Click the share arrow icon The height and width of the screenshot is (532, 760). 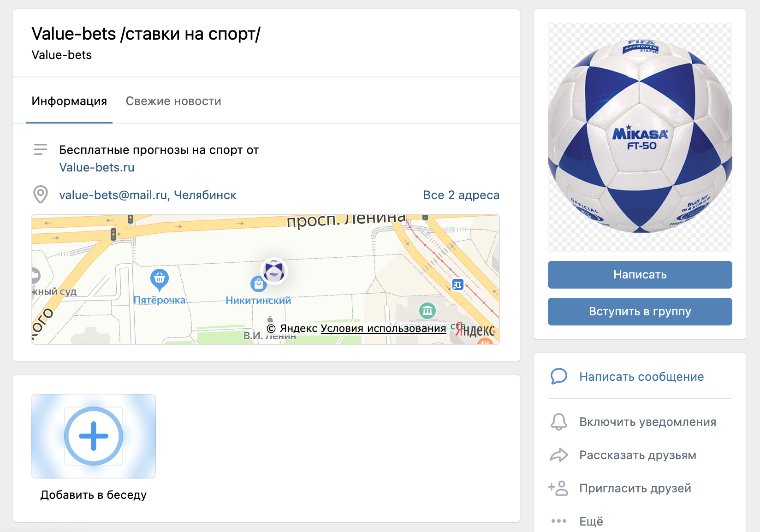point(558,455)
